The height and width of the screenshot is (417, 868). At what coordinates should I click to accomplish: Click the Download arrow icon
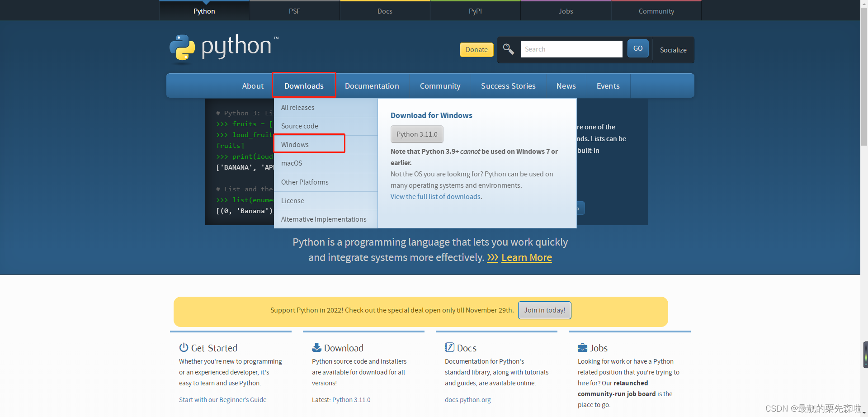[316, 347]
